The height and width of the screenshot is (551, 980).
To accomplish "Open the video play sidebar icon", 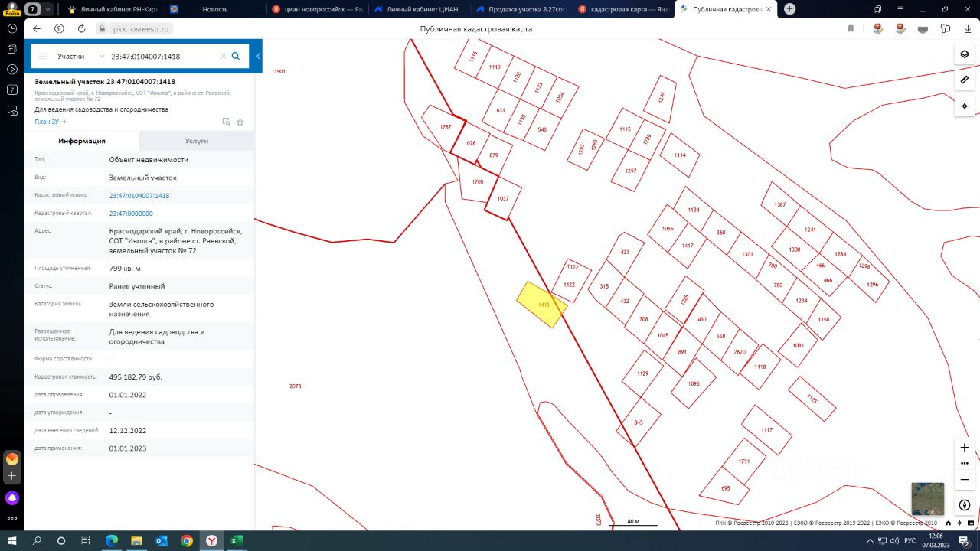I will (x=12, y=70).
